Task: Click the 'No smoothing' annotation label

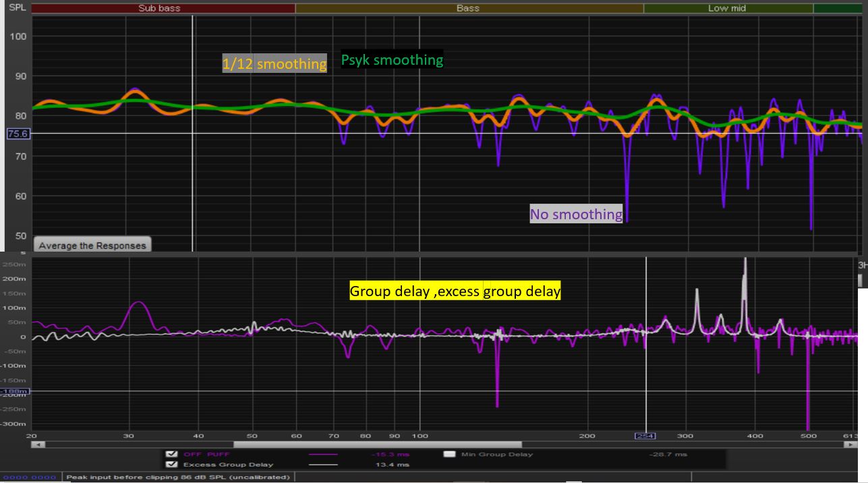Action: click(x=576, y=215)
